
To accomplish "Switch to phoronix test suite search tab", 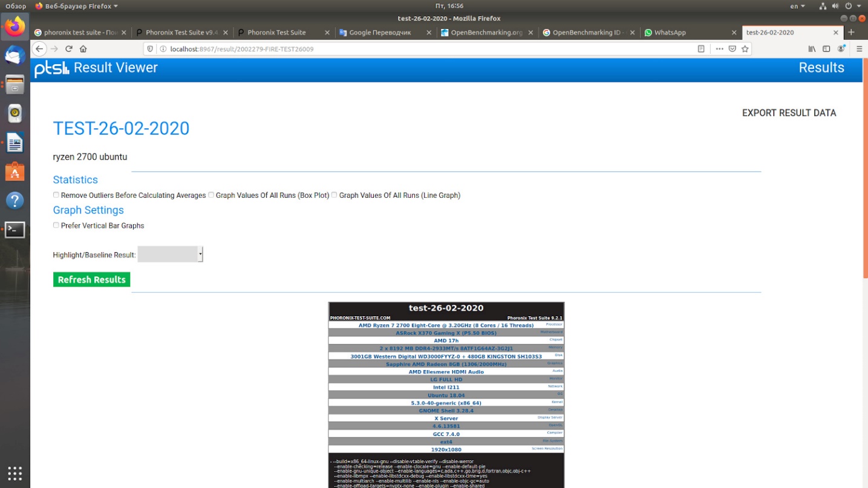I will (x=80, y=33).
